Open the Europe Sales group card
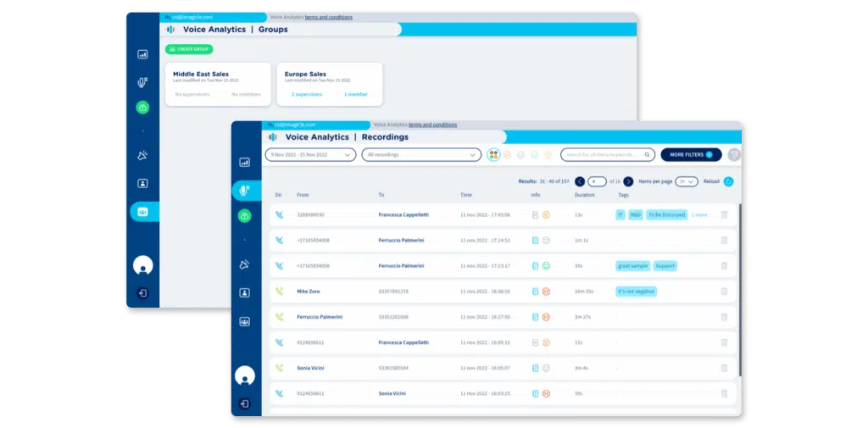Screen dimensions: 868x428 pos(328,84)
